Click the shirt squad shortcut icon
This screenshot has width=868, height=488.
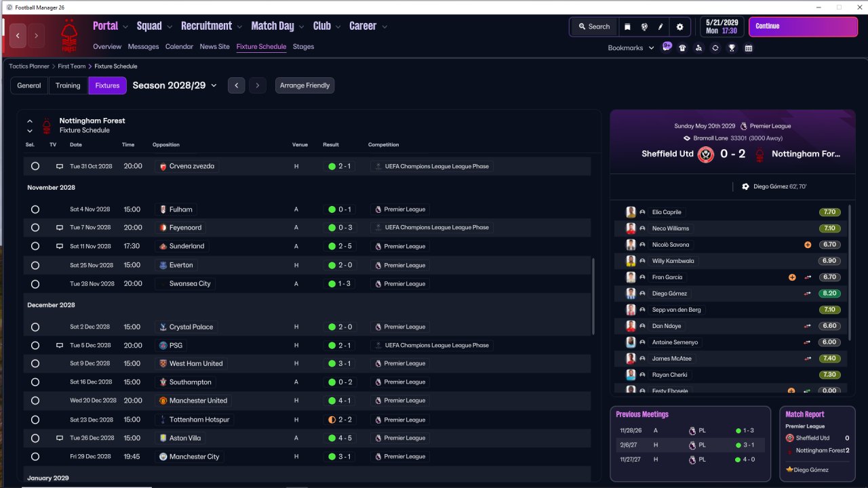[x=682, y=48]
